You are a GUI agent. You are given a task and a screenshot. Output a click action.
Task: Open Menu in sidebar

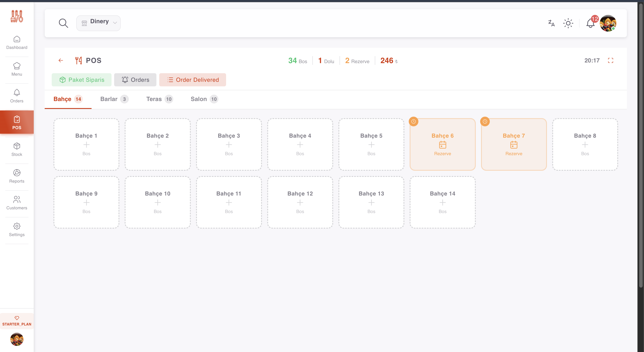tap(17, 69)
